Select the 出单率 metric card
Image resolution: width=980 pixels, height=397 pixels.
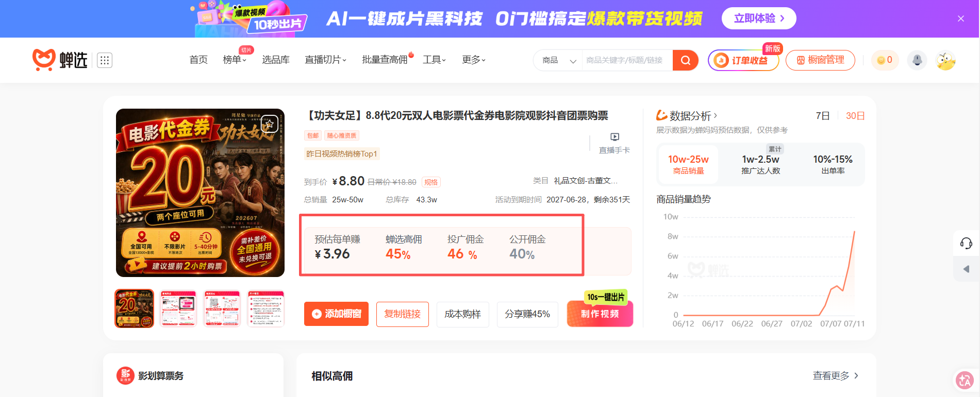tap(833, 164)
